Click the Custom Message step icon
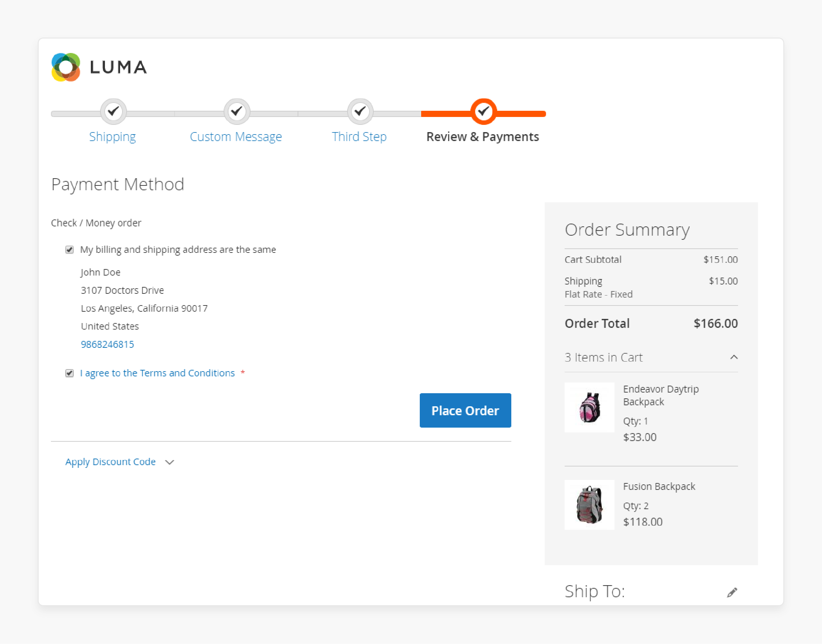Image resolution: width=822 pixels, height=644 pixels. (x=236, y=111)
